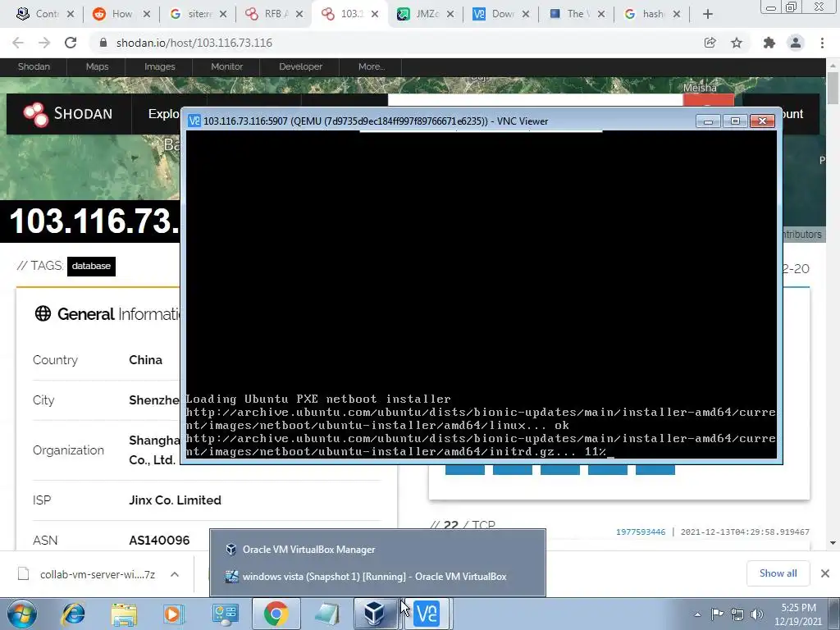Click the VNC Viewer taskbar icon
Image resolution: width=840 pixels, height=630 pixels.
pyautogui.click(x=427, y=614)
